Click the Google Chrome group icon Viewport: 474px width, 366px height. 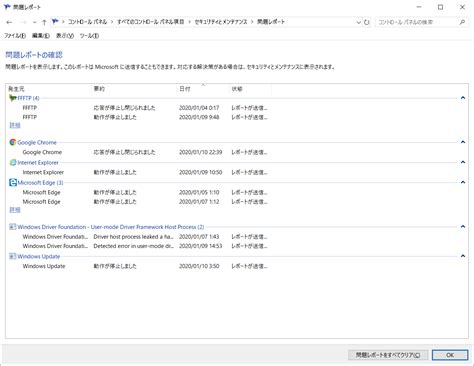(13, 142)
